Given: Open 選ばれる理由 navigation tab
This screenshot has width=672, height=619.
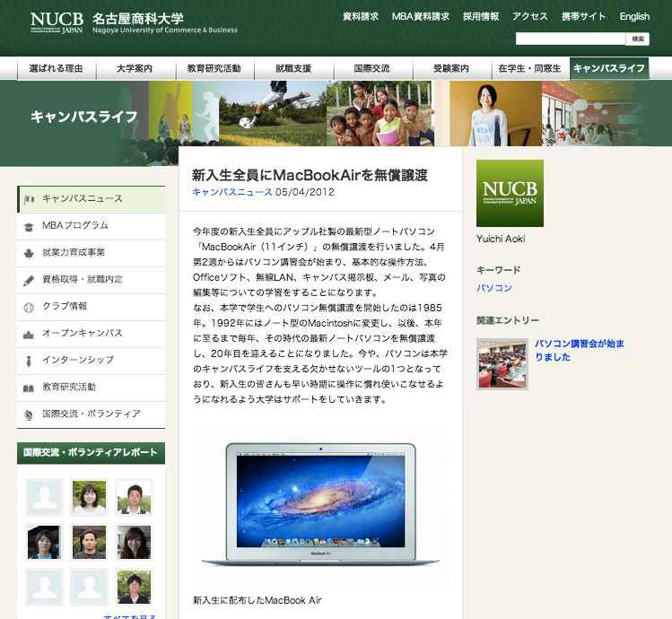Looking at the screenshot, I should (57, 68).
